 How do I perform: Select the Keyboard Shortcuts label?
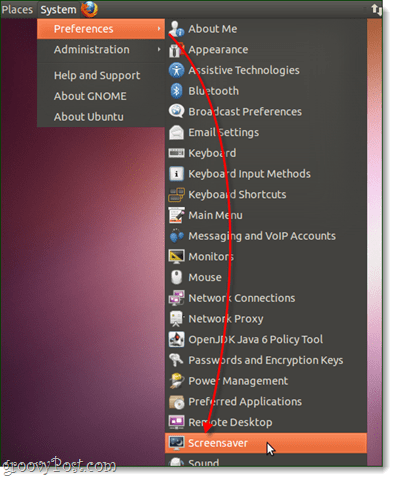[237, 195]
